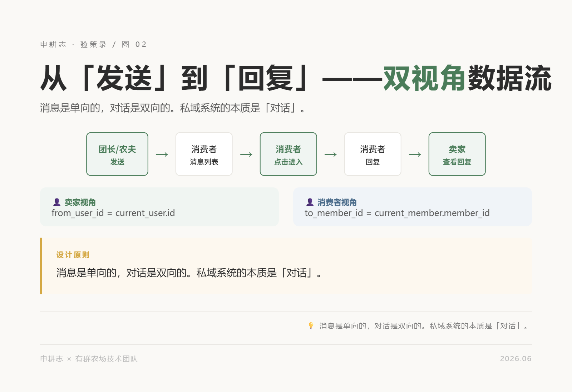Click the 「回复」 word in the title

(x=265, y=78)
